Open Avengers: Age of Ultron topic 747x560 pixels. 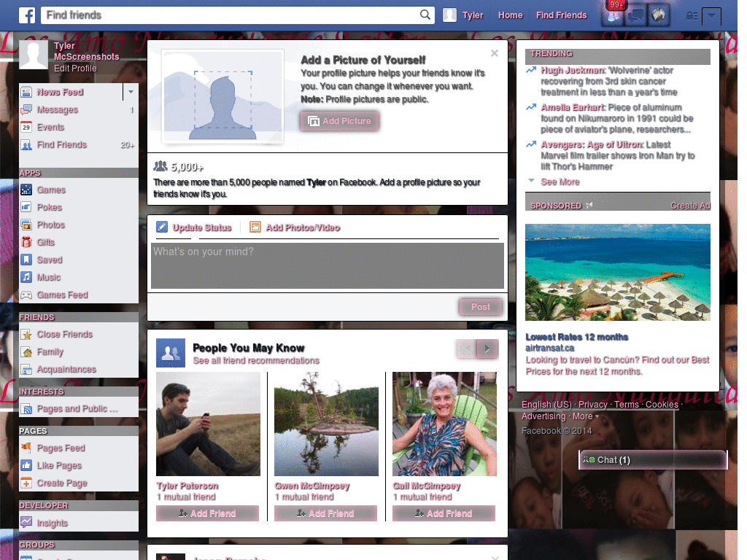[592, 145]
